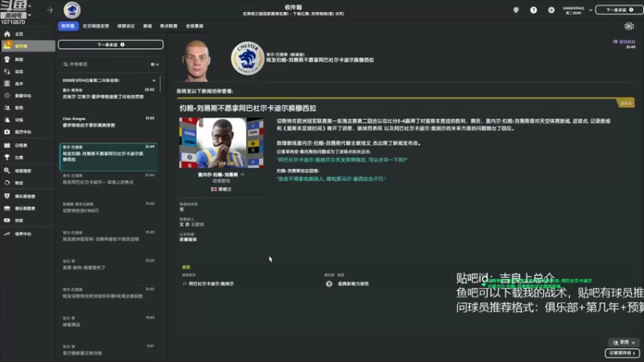Screen dimensions: 644x362
Task: Switch to the 收件箱 inbox tab
Action: pos(68,26)
